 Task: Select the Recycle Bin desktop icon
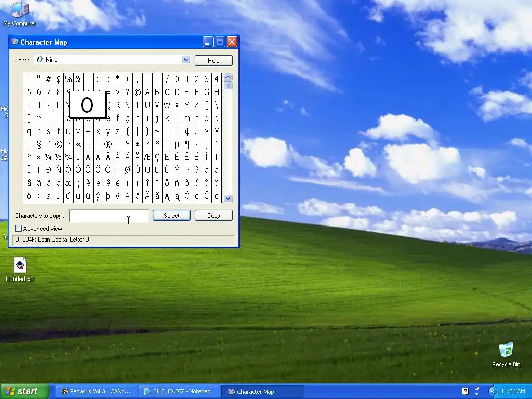point(506,354)
